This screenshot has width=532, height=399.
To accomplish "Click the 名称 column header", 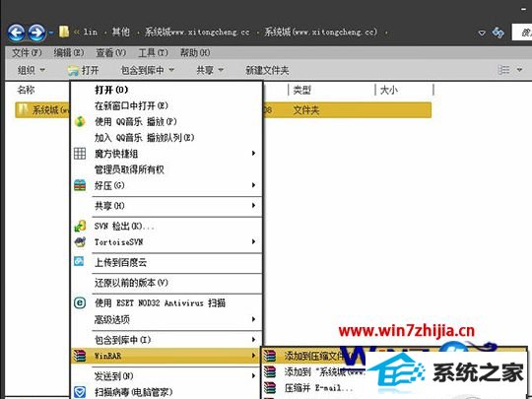I will click(x=27, y=90).
